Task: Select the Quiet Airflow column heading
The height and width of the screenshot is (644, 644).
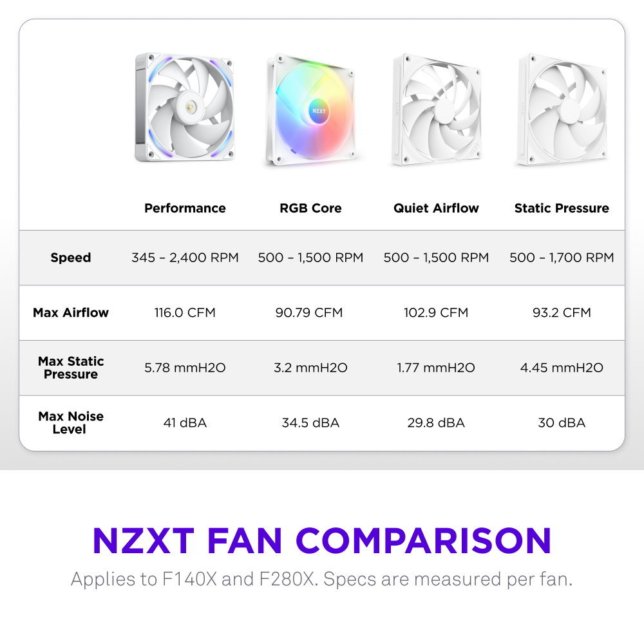Action: click(436, 208)
